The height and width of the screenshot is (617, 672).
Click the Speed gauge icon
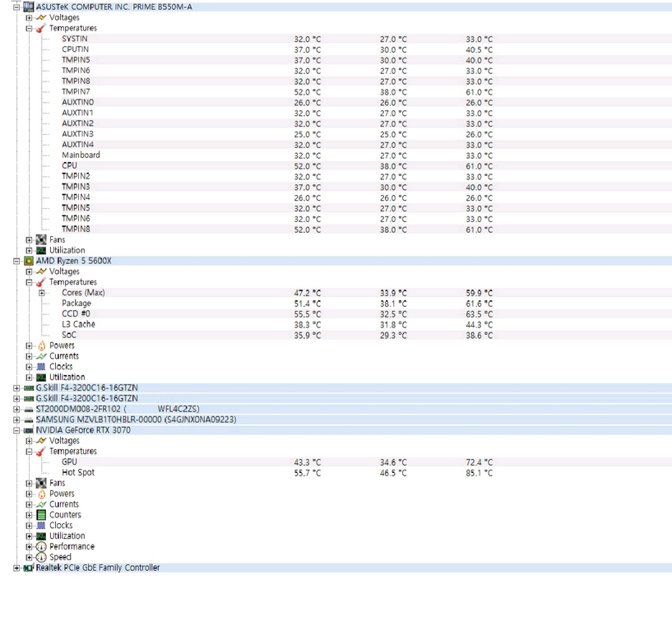(x=41, y=558)
